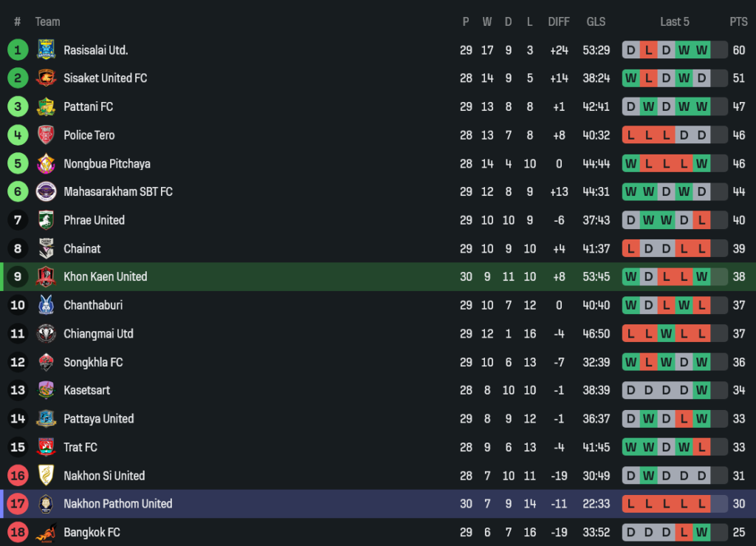Click Rasisalai's most recent win result box

701,50
